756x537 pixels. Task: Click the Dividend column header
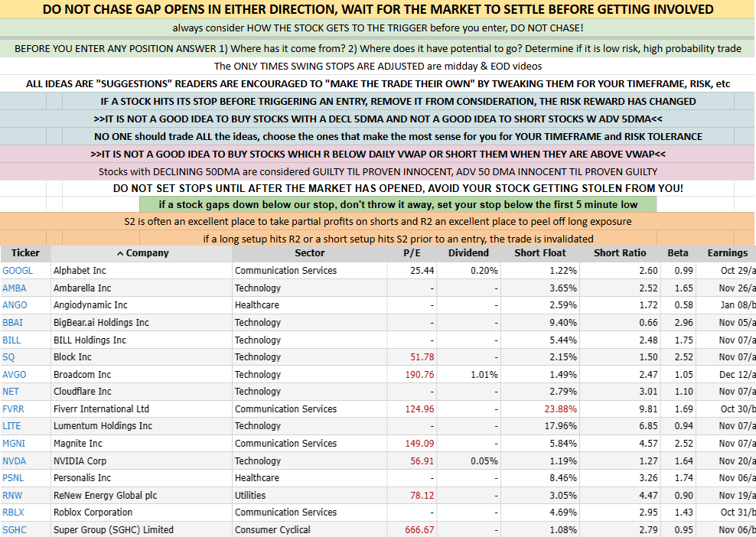coord(468,253)
